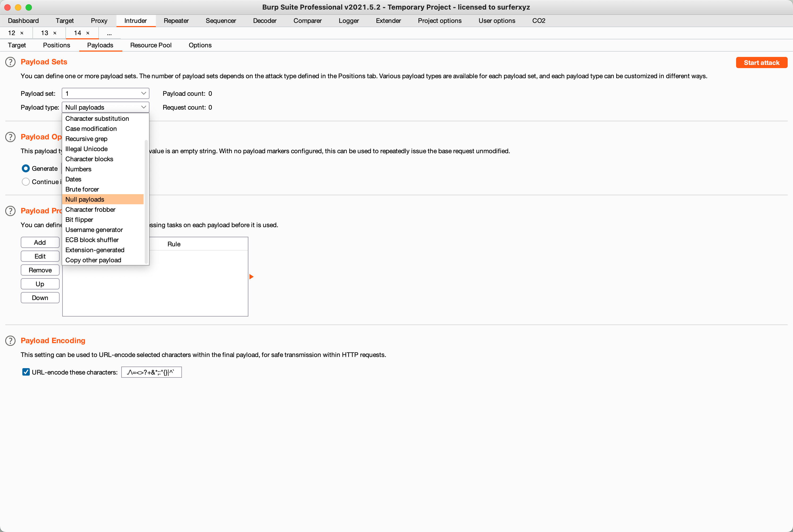
Task: Click the Payload Processing help icon
Action: [x=11, y=211]
